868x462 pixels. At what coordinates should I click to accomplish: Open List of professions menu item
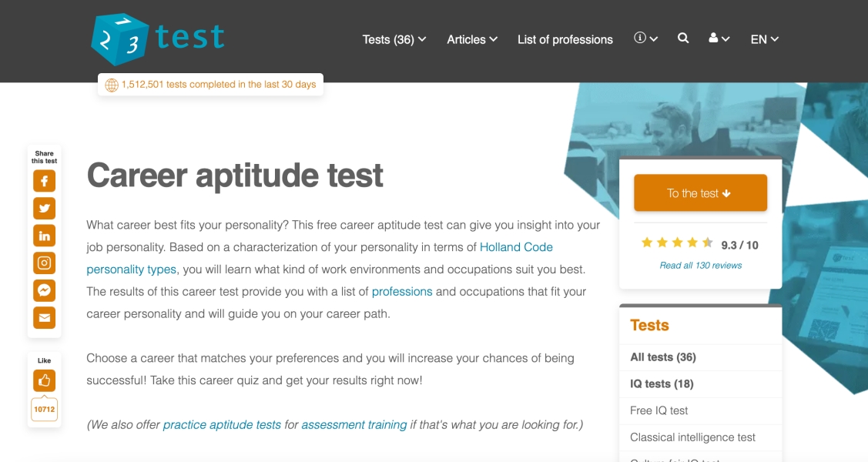(x=565, y=39)
